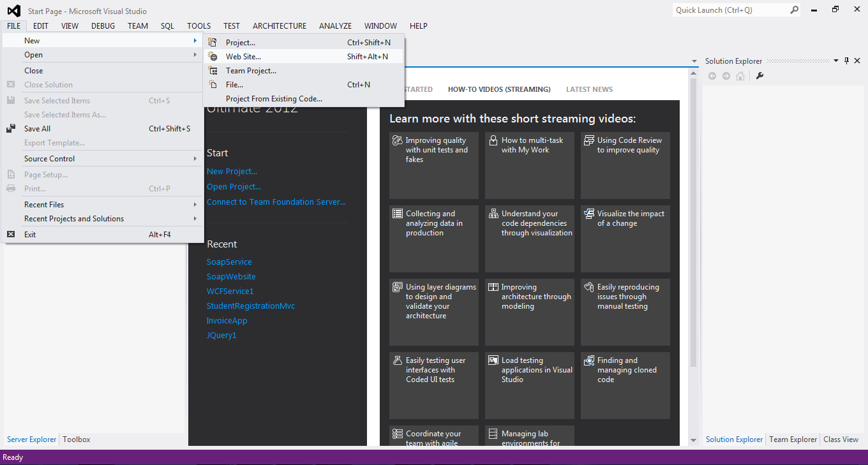The height and width of the screenshot is (465, 868).
Task: Click the Exit icon in File menu
Action: pyautogui.click(x=11, y=235)
